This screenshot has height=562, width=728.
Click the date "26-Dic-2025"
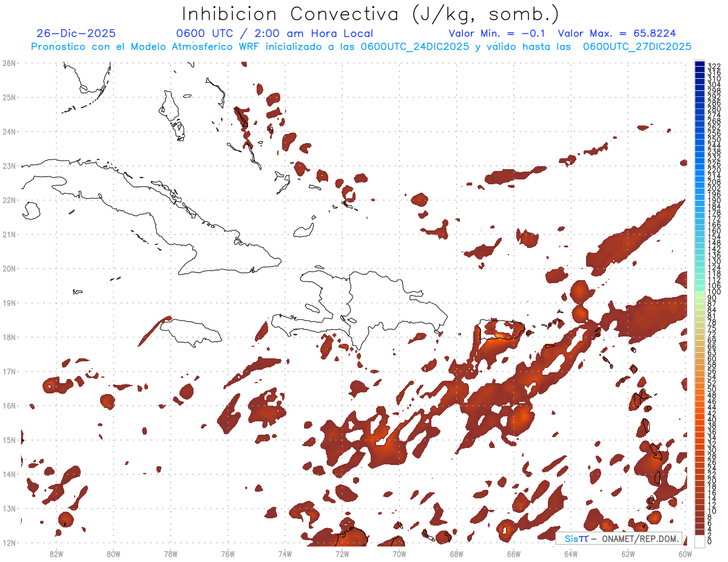tap(76, 33)
